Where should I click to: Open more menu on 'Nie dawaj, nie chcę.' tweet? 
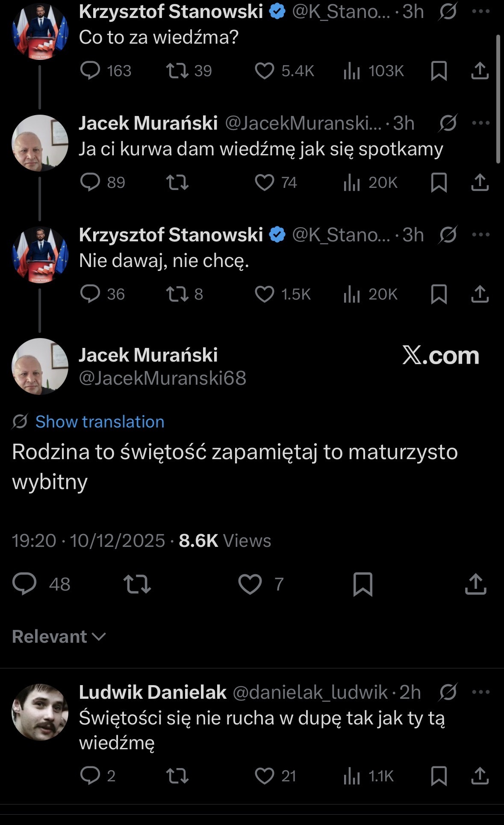pos(480,234)
